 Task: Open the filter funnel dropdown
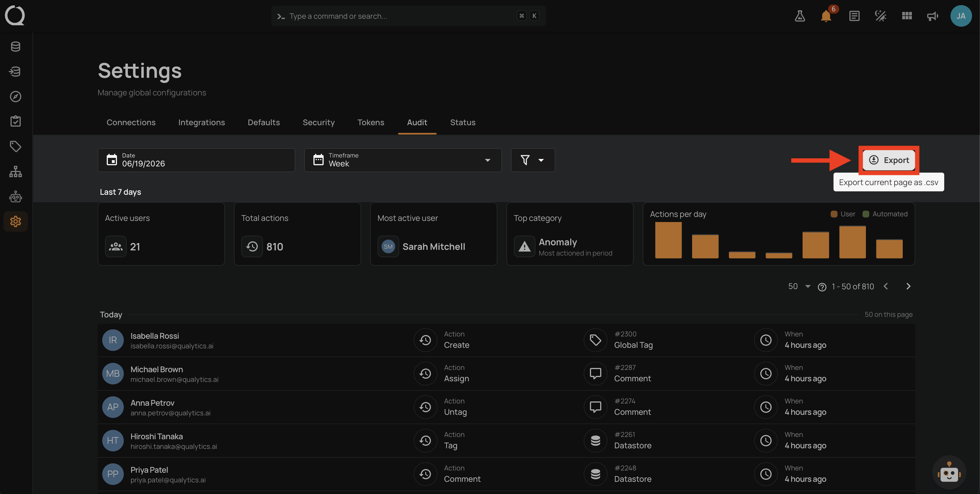click(x=533, y=160)
